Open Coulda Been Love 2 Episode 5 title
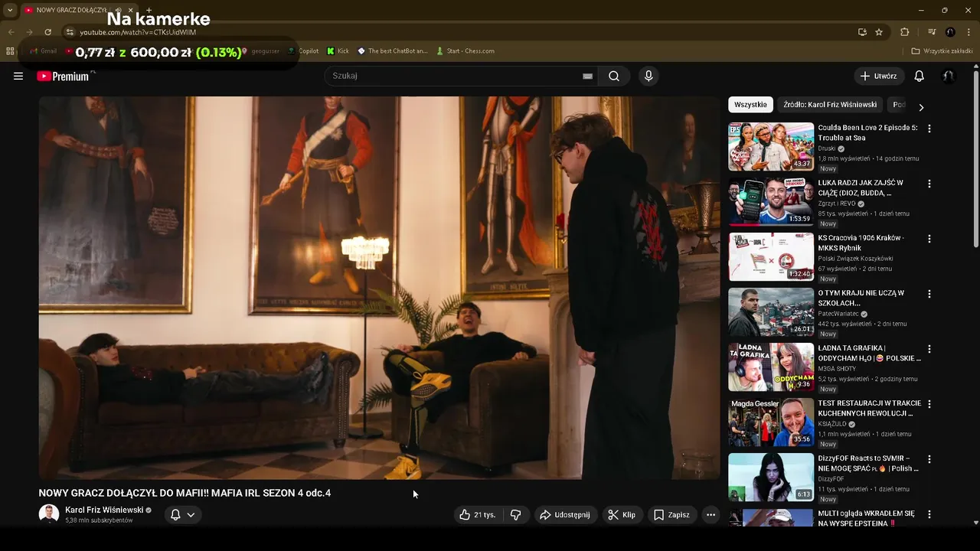Image resolution: width=980 pixels, height=551 pixels. (x=867, y=132)
